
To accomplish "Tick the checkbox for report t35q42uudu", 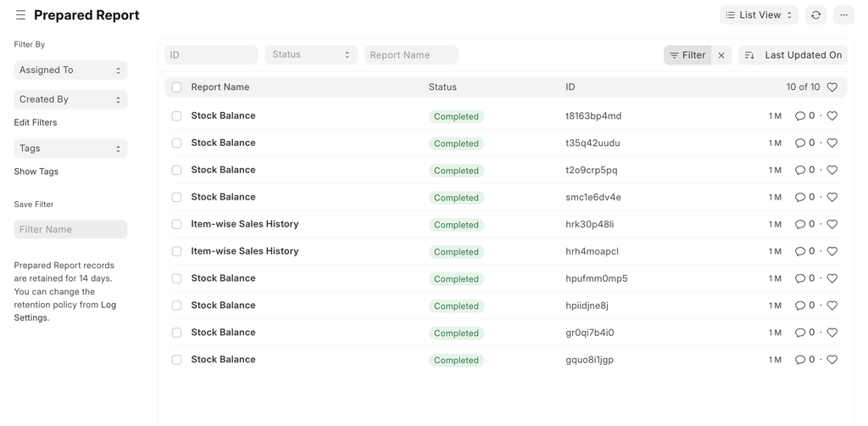I will 176,143.
